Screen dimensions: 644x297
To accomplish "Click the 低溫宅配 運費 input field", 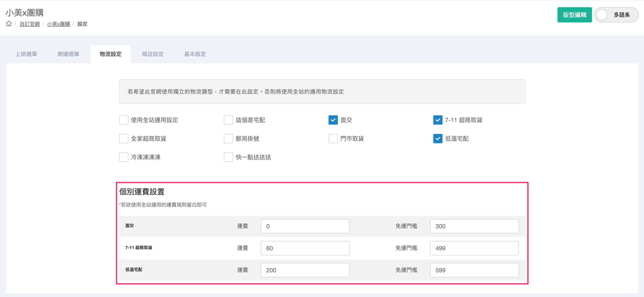I will (x=305, y=270).
